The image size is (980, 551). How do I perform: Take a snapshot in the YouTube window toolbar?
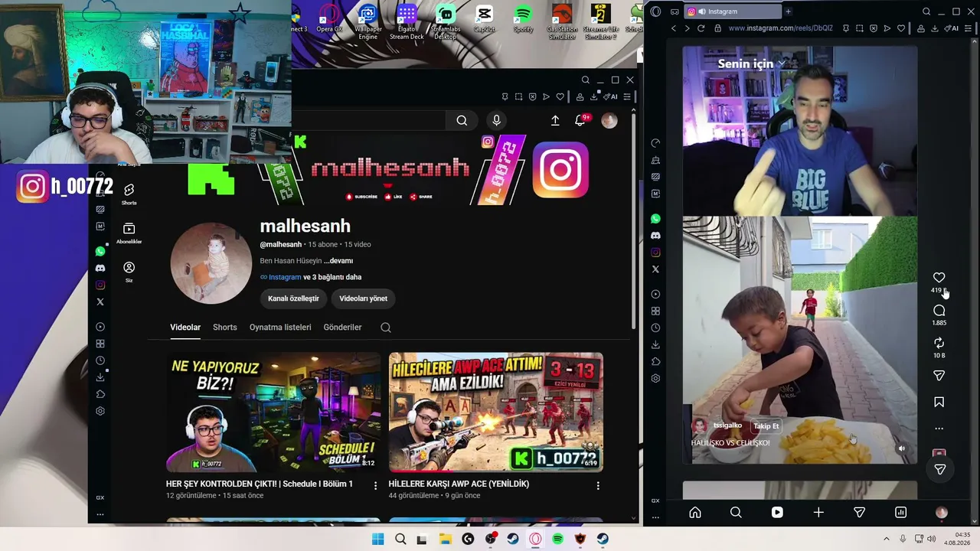518,96
